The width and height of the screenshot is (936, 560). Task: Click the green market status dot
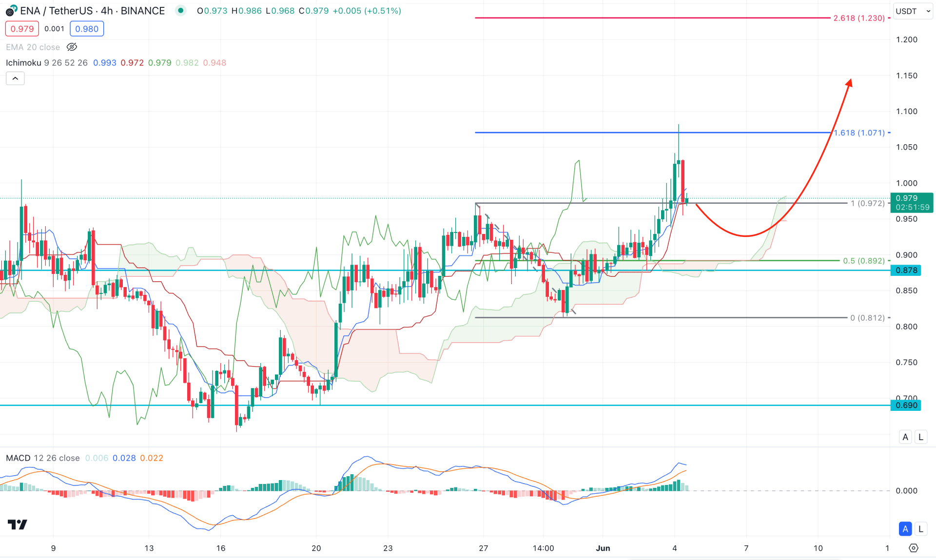[181, 10]
